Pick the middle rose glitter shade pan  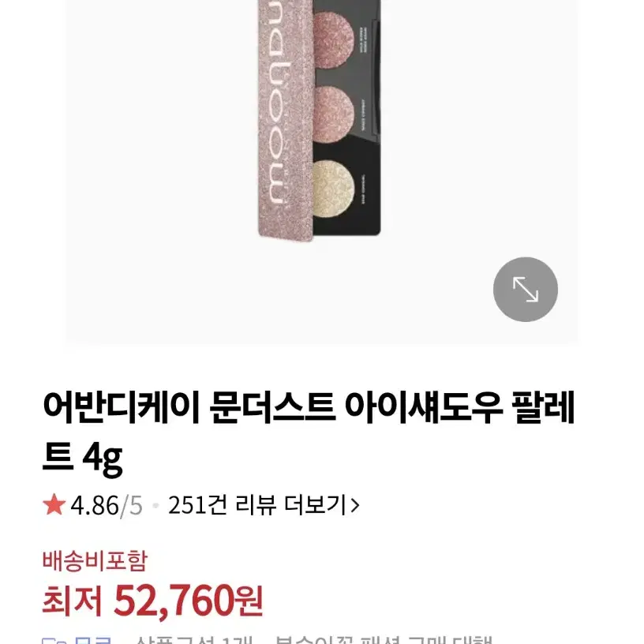[333, 111]
